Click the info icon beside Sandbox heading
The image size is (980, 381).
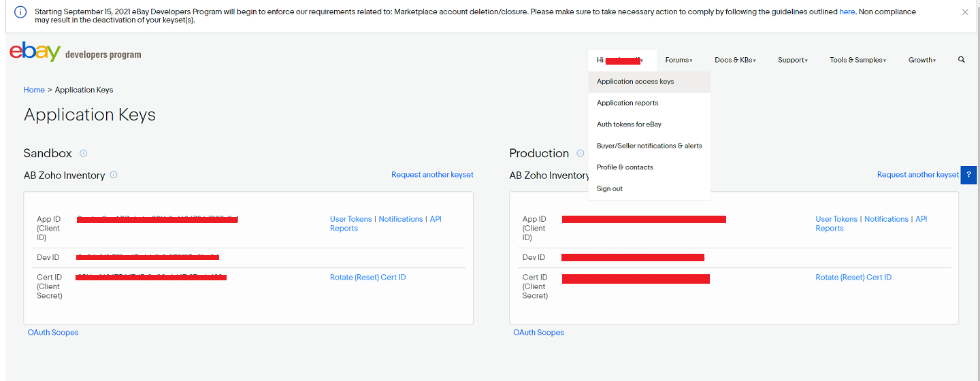[84, 153]
